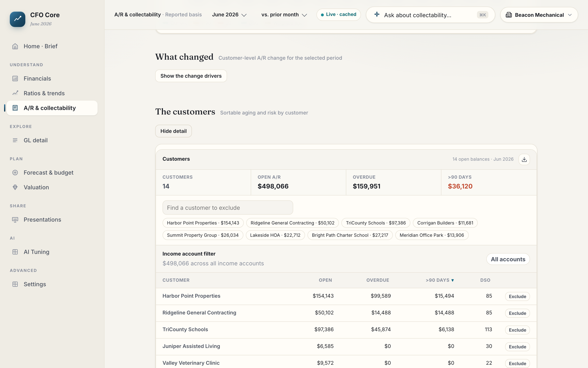Click the Ratios & trends line icon

pyautogui.click(x=15, y=93)
